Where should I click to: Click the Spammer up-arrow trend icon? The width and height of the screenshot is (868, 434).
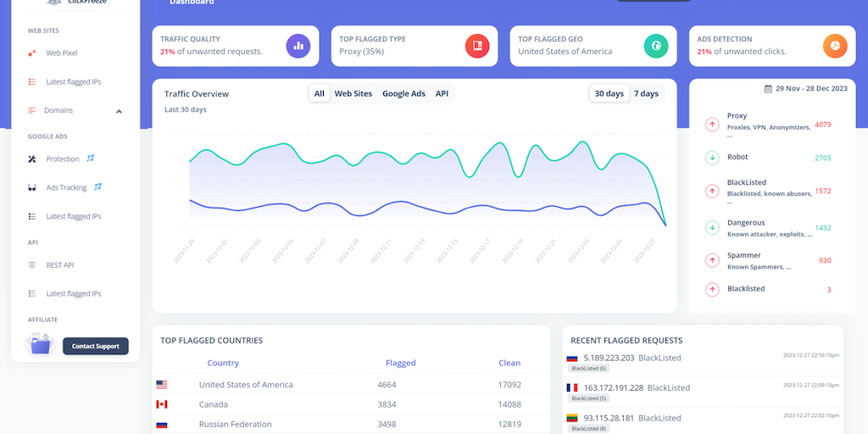[712, 260]
